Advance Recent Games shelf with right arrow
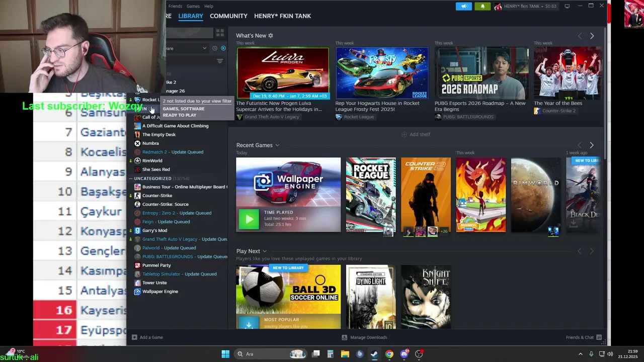This screenshot has width=644, height=362. pyautogui.click(x=592, y=145)
